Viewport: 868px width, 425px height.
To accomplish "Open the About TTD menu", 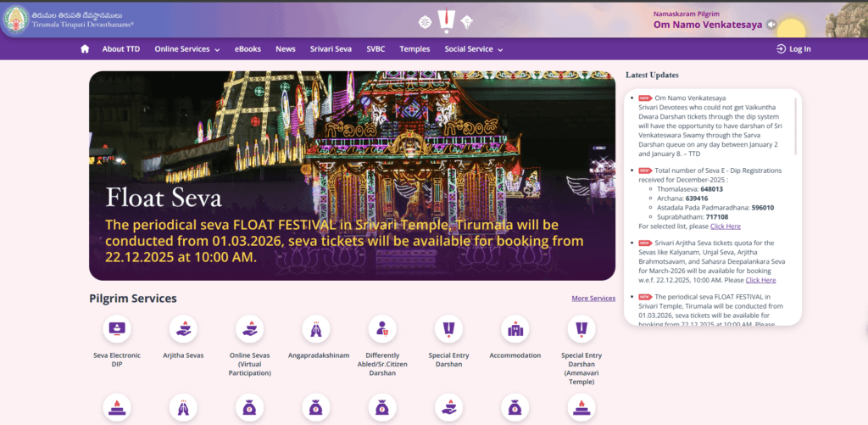I will click(121, 48).
